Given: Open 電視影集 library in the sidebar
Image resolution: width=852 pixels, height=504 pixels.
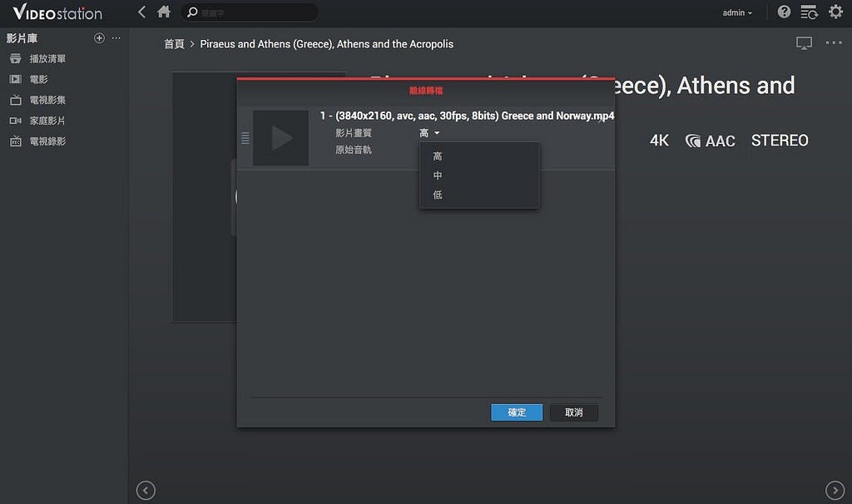Looking at the screenshot, I should [x=47, y=100].
